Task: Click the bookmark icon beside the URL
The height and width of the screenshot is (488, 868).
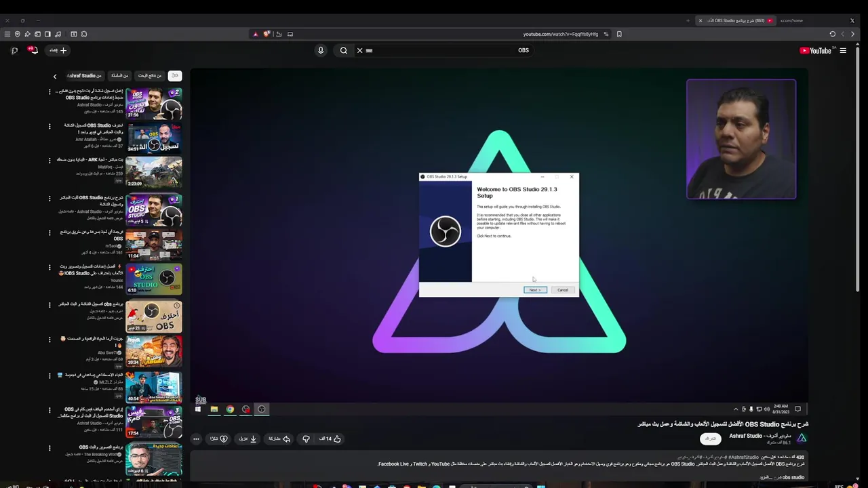Action: (x=619, y=34)
